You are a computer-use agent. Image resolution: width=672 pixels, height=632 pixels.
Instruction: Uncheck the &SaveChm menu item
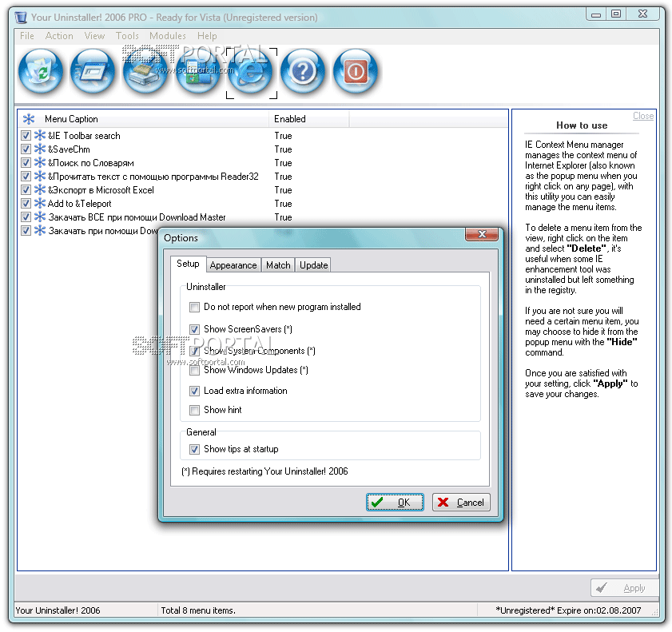[x=26, y=149]
